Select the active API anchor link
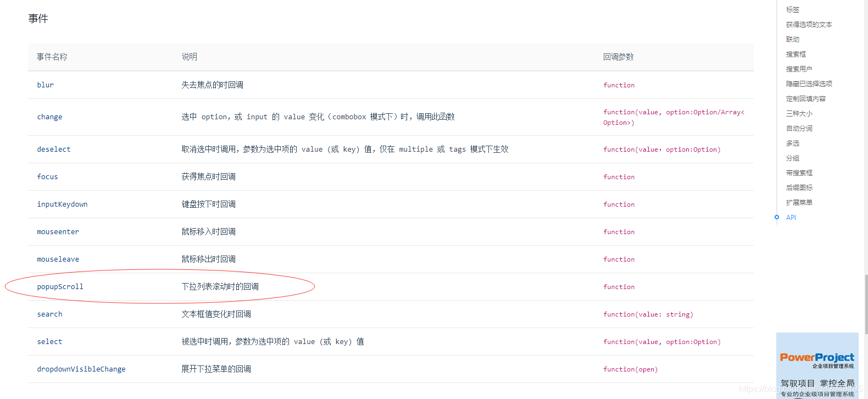868x399 pixels. tap(791, 218)
